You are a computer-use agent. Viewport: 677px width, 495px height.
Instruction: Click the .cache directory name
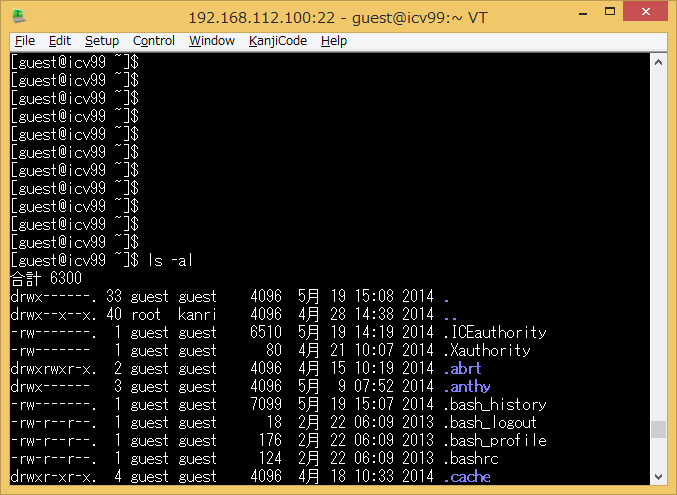[x=467, y=477]
